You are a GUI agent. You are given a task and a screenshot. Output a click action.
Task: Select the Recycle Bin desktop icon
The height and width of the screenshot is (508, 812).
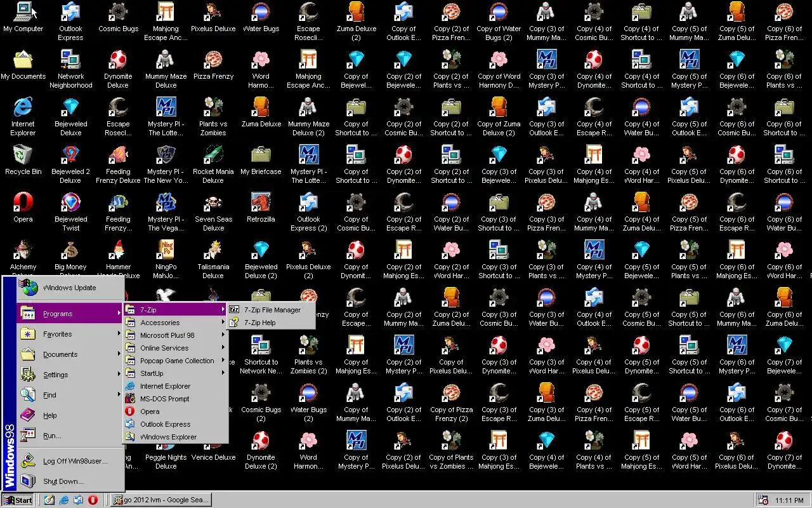(23, 160)
